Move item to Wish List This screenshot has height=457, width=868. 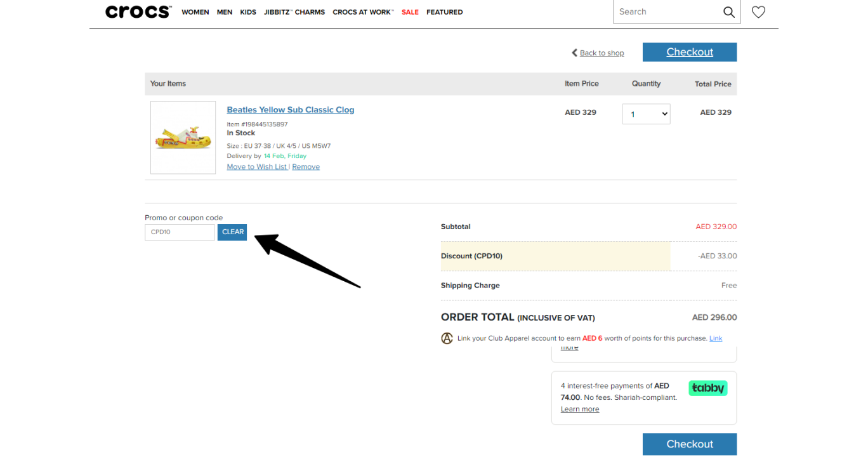click(x=258, y=167)
